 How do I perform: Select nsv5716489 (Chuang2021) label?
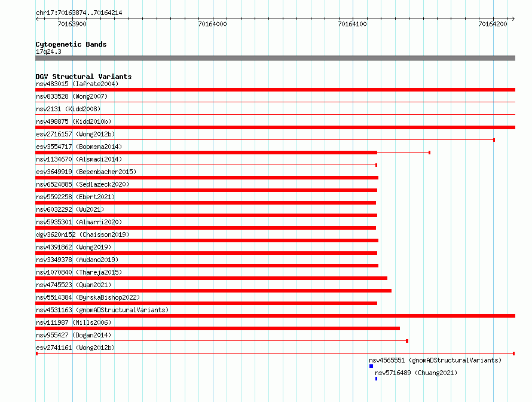[x=416, y=373]
